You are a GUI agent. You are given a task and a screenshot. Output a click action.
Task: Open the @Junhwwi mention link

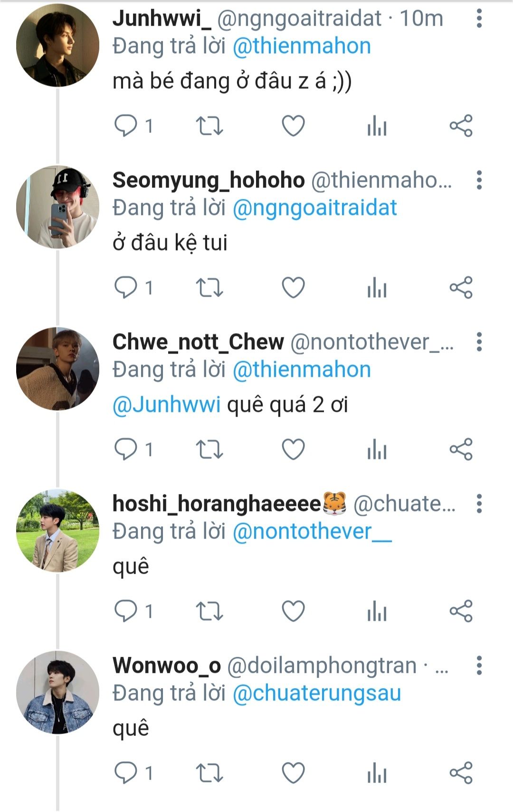pyautogui.click(x=167, y=405)
